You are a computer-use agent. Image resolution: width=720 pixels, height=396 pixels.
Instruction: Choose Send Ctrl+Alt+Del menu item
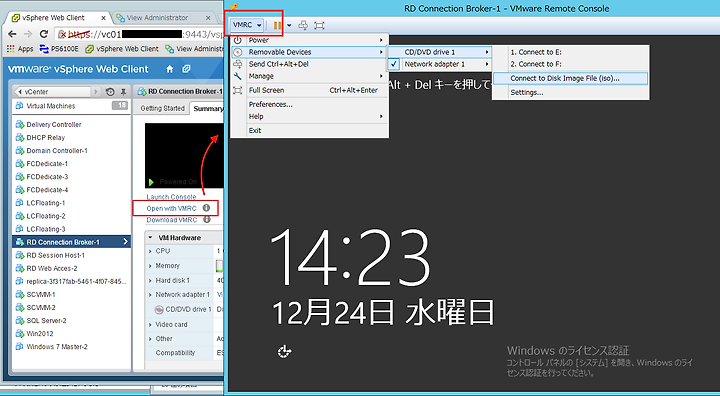309,64
